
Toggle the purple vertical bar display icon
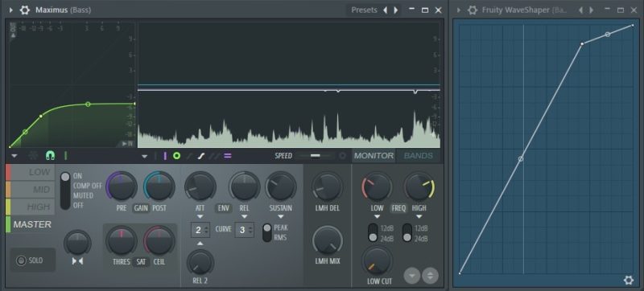165,156
